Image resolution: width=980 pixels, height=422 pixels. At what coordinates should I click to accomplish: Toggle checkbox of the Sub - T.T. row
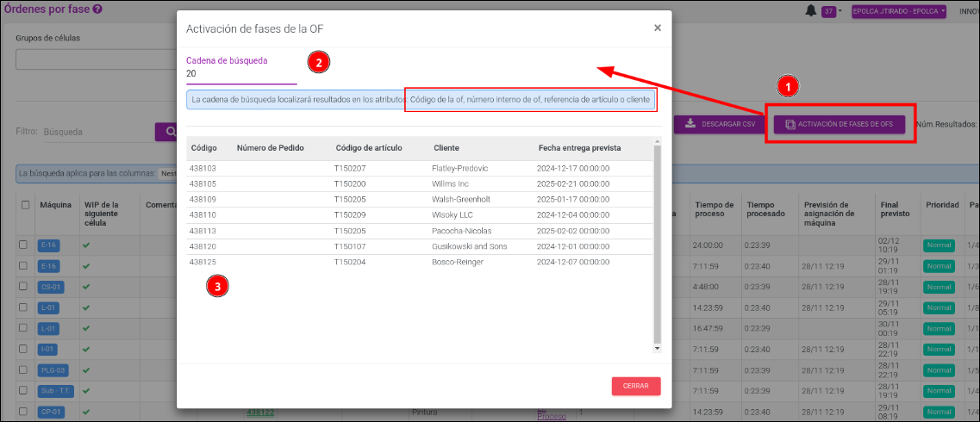click(23, 390)
